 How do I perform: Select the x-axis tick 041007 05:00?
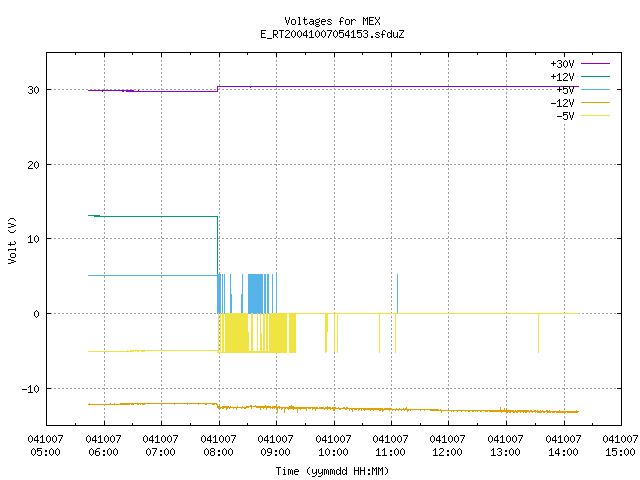tap(45, 446)
